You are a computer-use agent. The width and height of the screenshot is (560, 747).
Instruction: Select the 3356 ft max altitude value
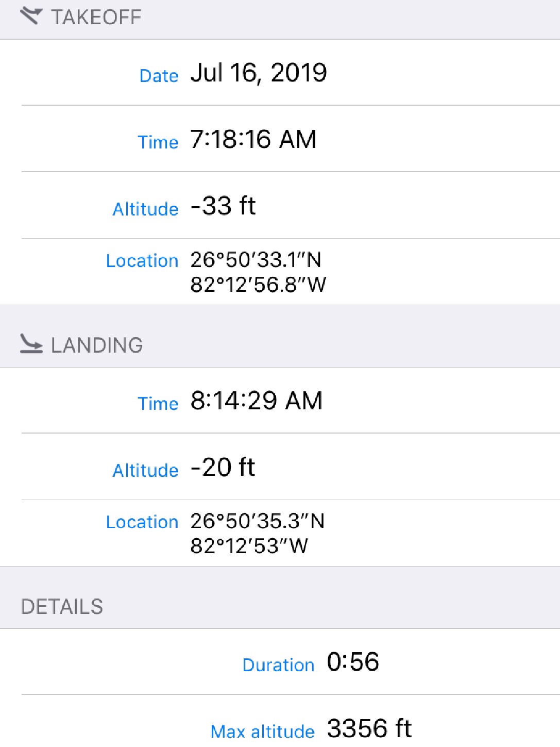coord(369,728)
